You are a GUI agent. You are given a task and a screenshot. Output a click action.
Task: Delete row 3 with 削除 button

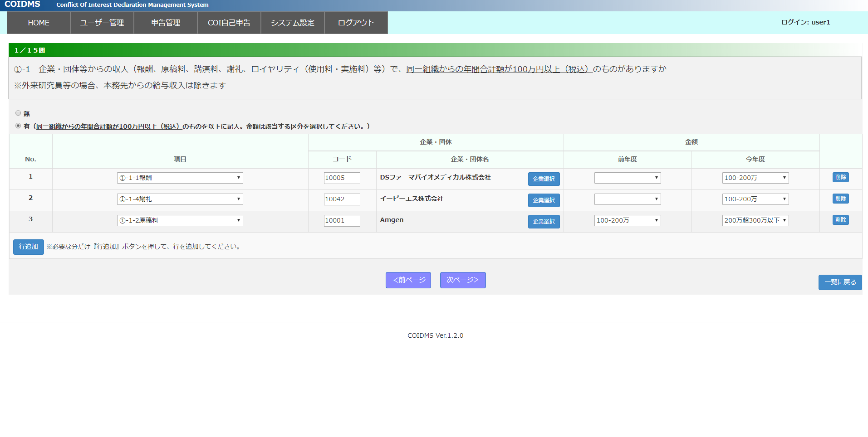click(x=841, y=220)
